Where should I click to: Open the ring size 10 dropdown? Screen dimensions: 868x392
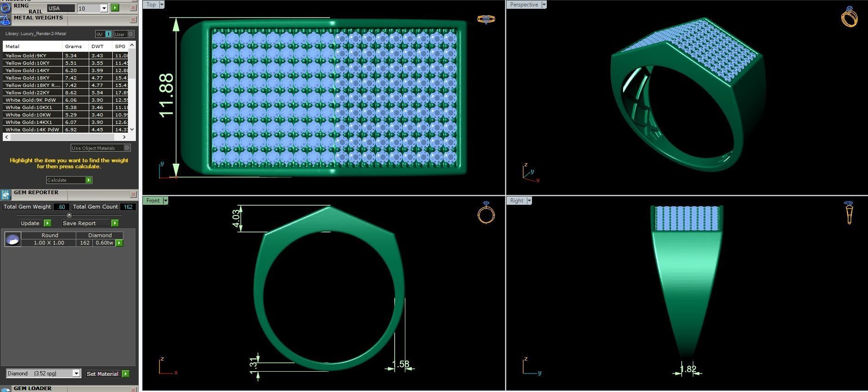pos(104,8)
